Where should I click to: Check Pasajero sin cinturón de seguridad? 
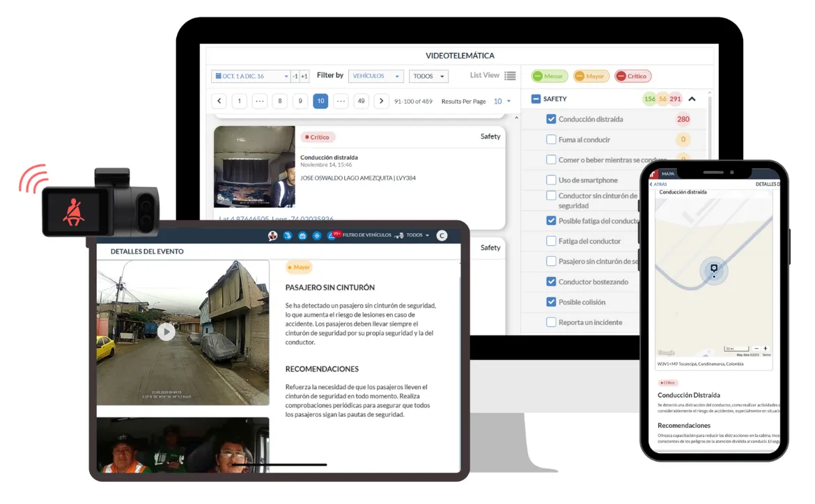pos(551,261)
